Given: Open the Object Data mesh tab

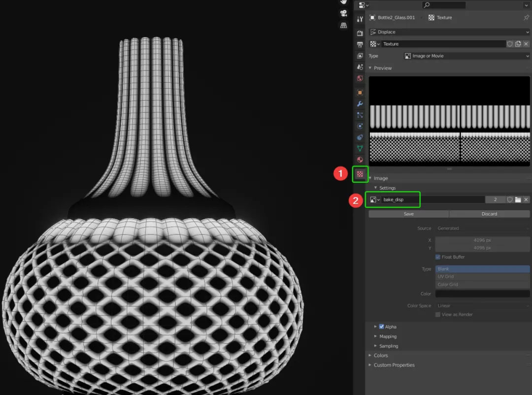Looking at the screenshot, I should tap(360, 149).
